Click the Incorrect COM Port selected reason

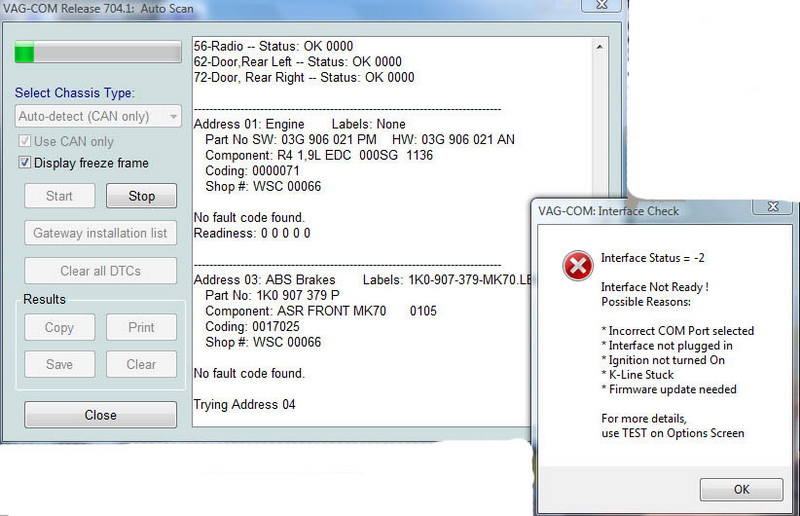click(x=678, y=331)
